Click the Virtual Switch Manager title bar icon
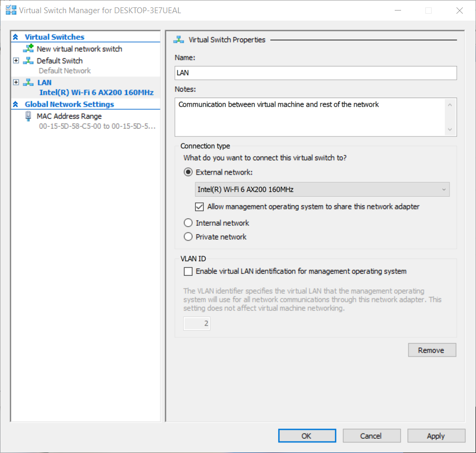 (x=11, y=10)
